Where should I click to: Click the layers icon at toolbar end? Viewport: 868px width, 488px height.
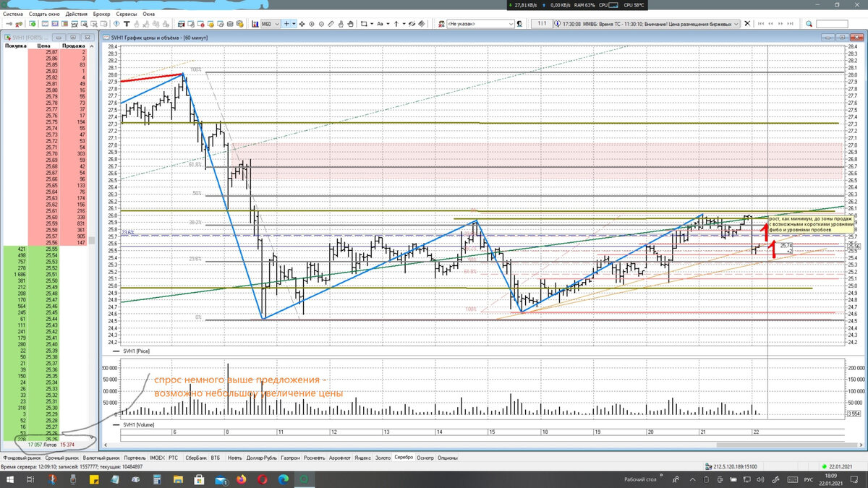click(421, 24)
